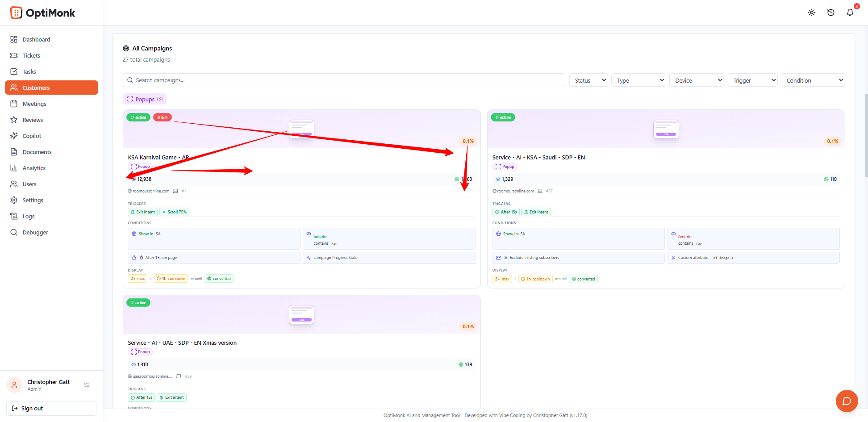Open the chat support bubble
The width and height of the screenshot is (868, 422).
coord(847,401)
